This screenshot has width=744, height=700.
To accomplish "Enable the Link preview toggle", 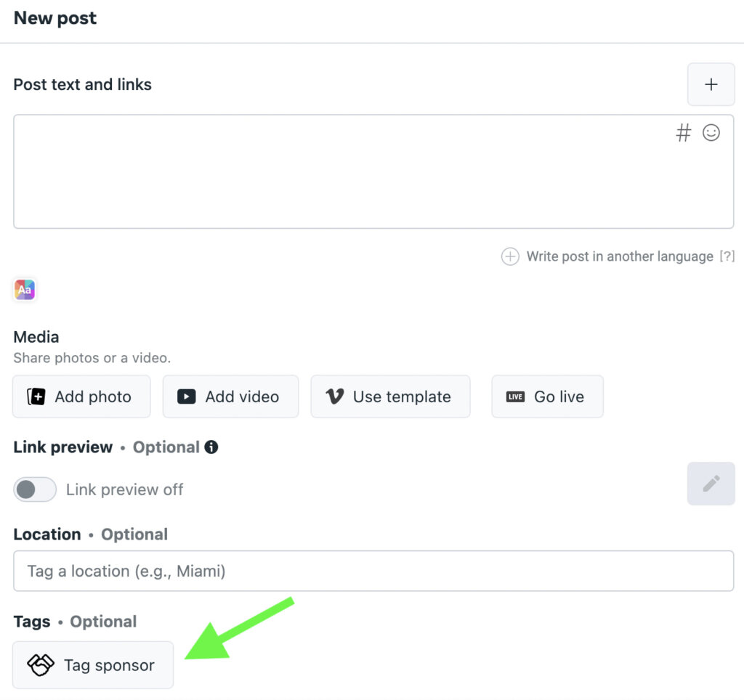I will pyautogui.click(x=35, y=489).
